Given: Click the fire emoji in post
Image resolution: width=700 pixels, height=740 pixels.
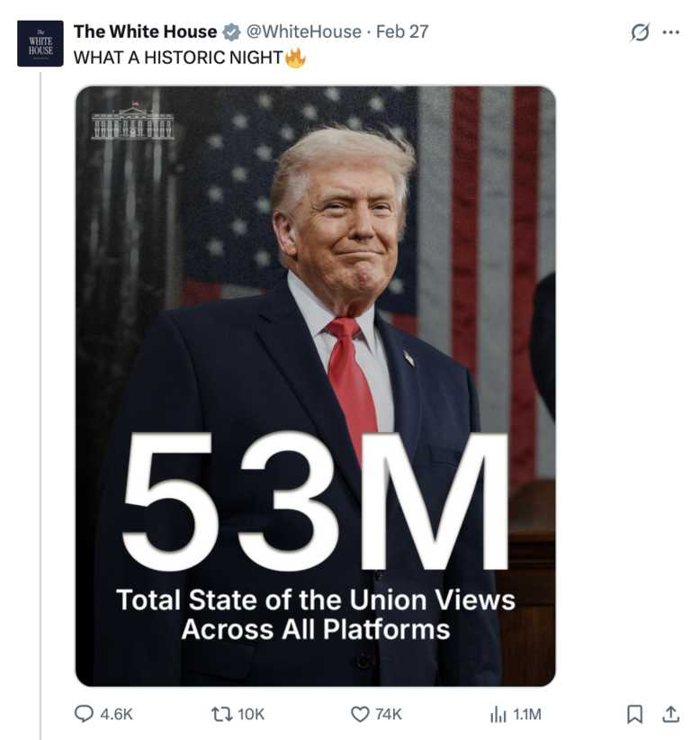Looking at the screenshot, I should point(295,58).
